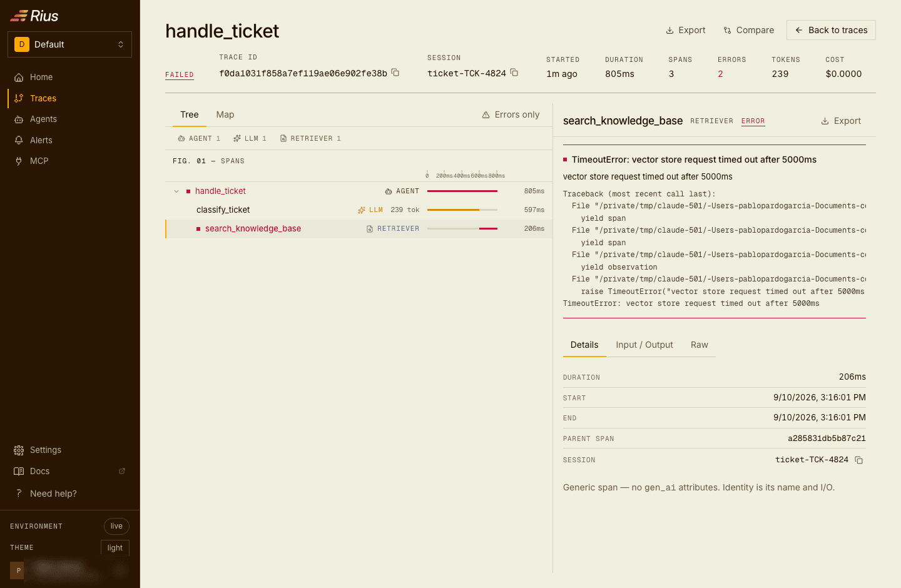Click the started value 1m ago

tap(562, 74)
